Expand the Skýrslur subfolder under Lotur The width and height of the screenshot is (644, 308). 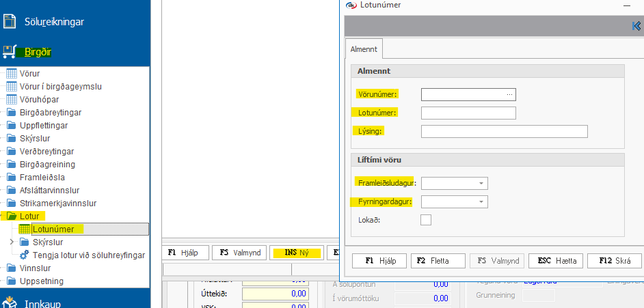point(12,242)
